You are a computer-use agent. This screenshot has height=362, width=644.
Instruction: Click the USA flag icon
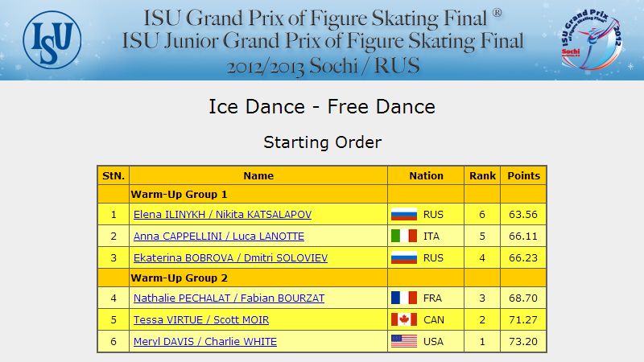(x=404, y=341)
